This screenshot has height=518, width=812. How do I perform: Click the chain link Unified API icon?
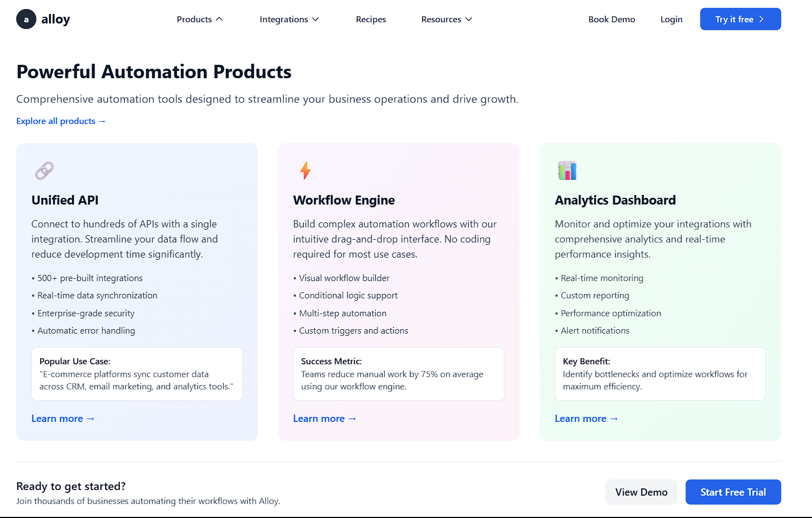coord(45,170)
